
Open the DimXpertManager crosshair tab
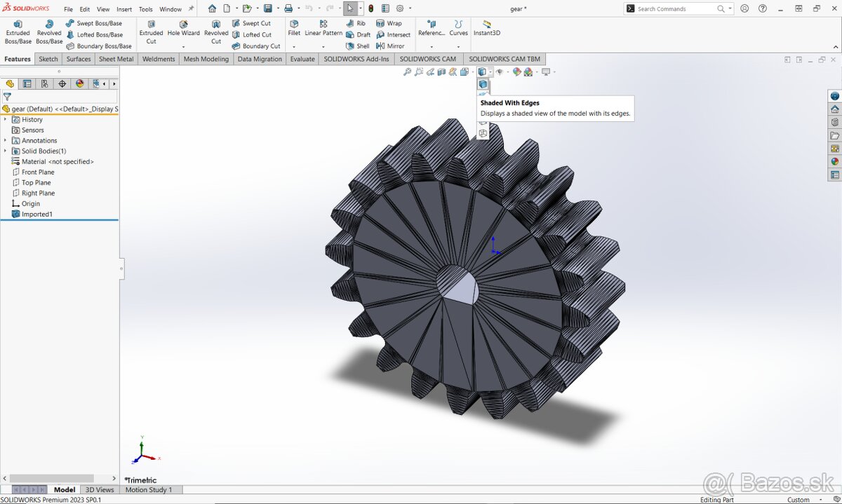(x=62, y=83)
